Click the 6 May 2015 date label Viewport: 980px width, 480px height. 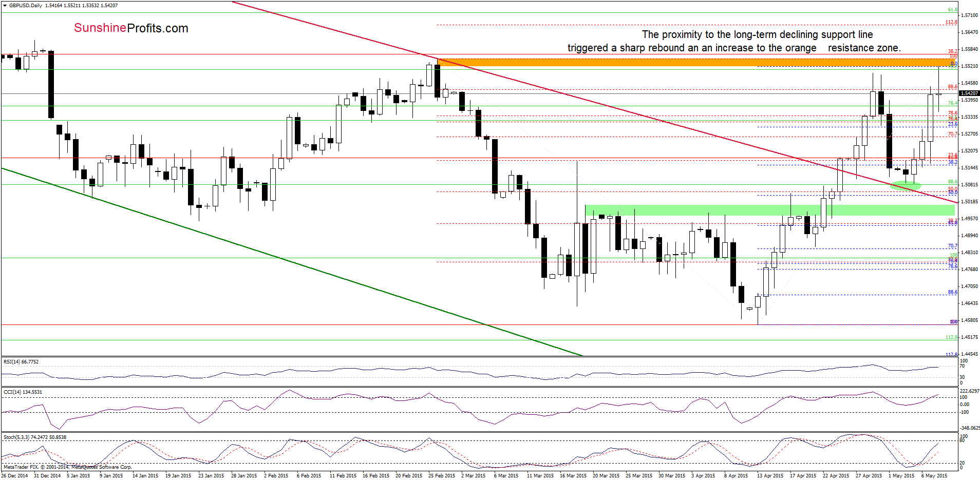click(x=934, y=476)
